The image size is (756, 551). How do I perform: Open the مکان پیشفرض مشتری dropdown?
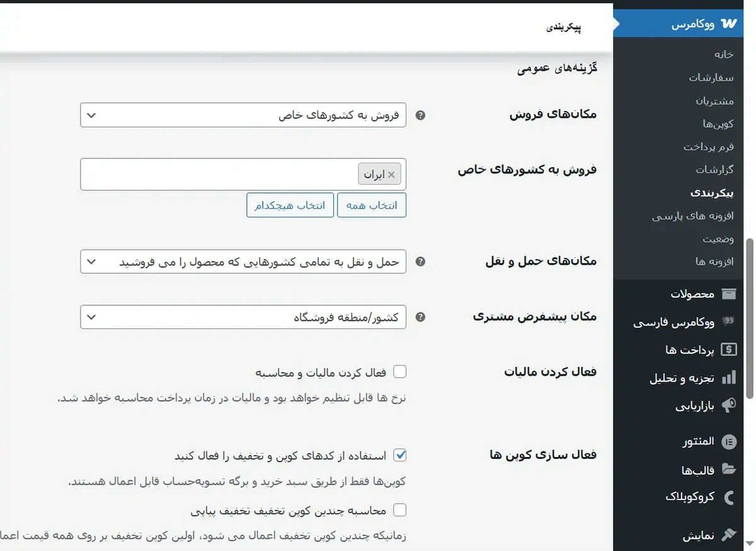tap(243, 317)
